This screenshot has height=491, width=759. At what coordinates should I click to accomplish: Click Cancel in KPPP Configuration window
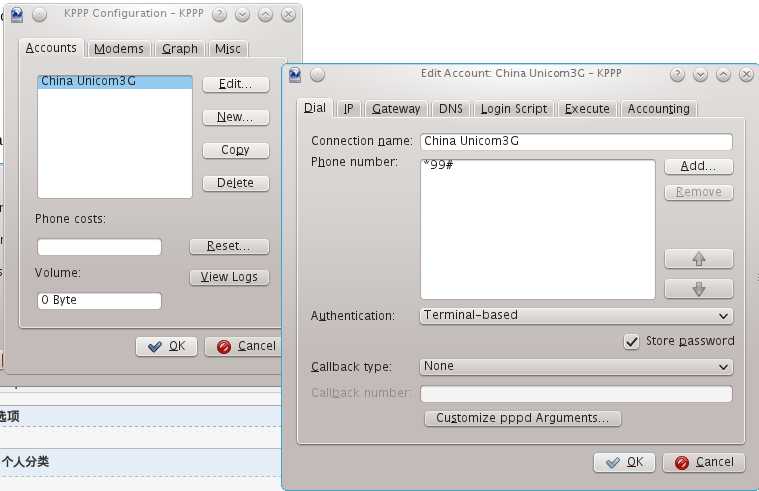pos(243,346)
